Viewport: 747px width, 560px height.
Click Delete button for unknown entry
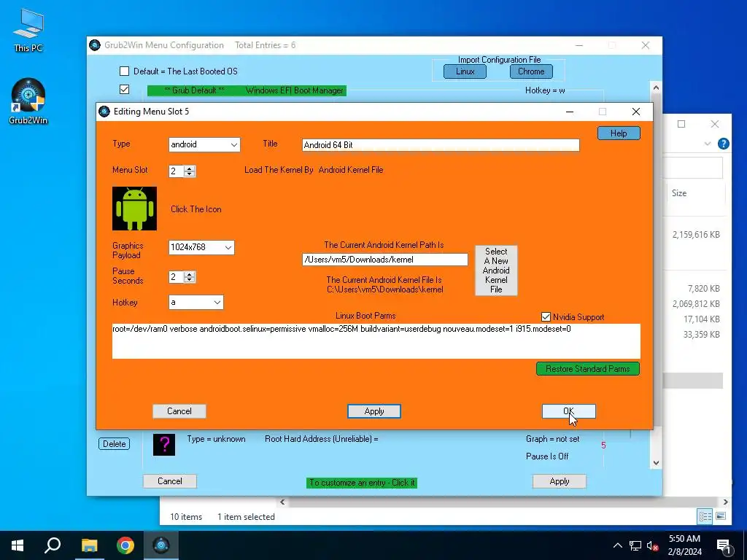click(115, 444)
